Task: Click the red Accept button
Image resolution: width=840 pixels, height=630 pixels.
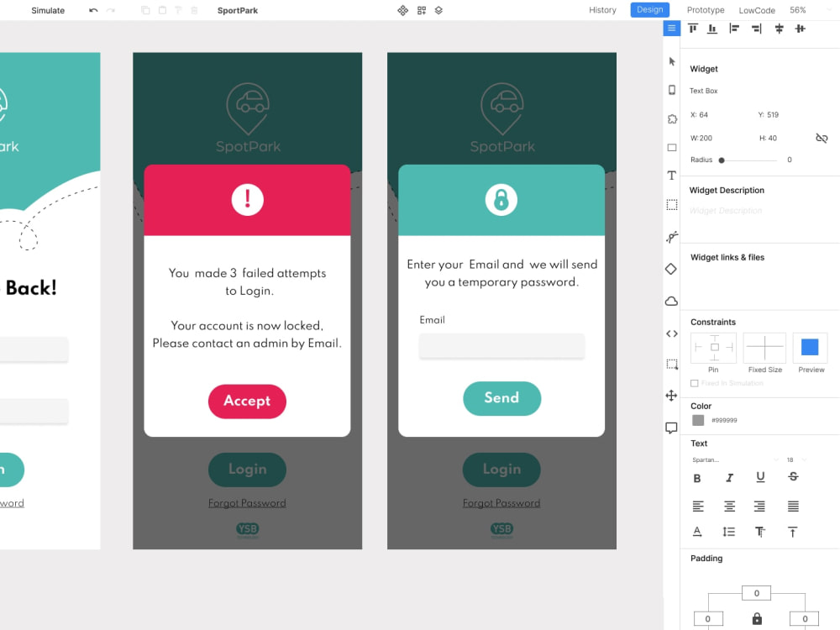Action: coord(247,401)
